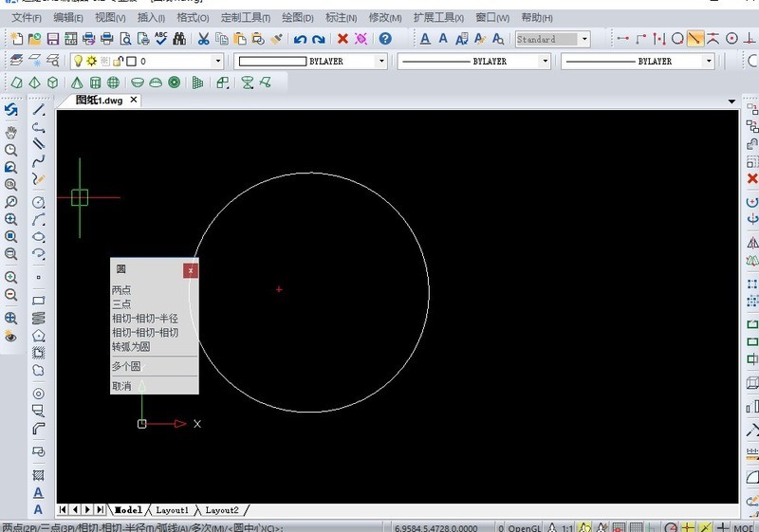759x532 pixels.
Task: Switch to the Layout2 tab
Action: pyautogui.click(x=222, y=510)
